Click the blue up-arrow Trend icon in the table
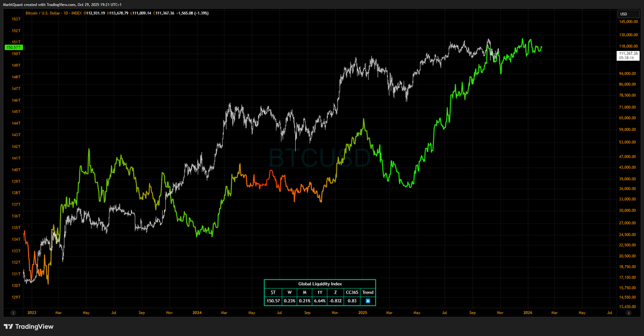This screenshot has width=644, height=336. (x=368, y=301)
